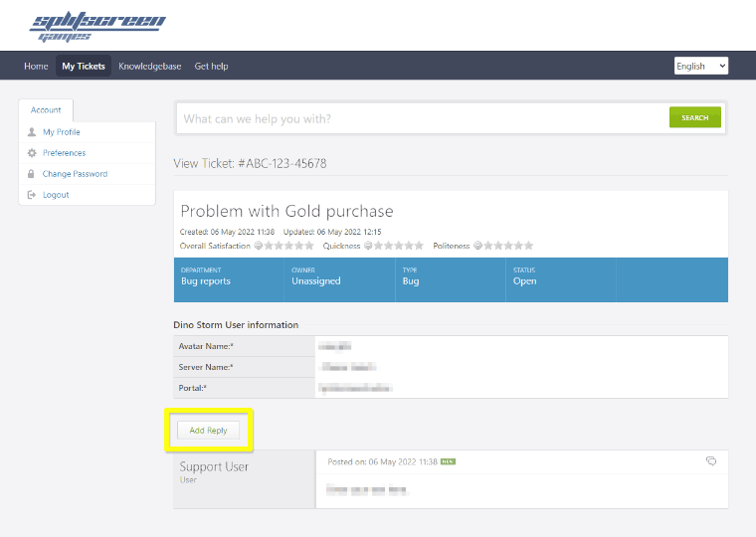Clear the Politeness rating via its round icon

tap(477, 246)
